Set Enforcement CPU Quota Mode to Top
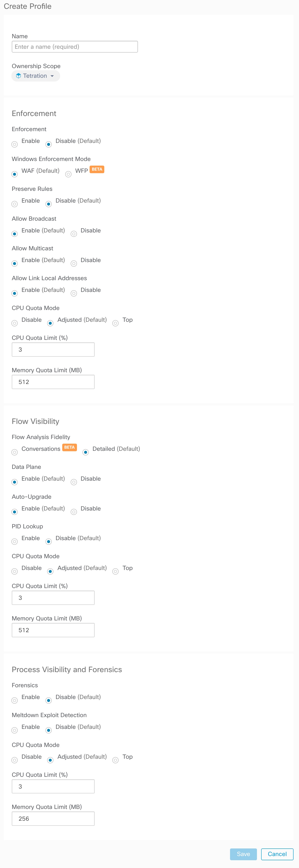The width and height of the screenshot is (299, 868). click(116, 323)
